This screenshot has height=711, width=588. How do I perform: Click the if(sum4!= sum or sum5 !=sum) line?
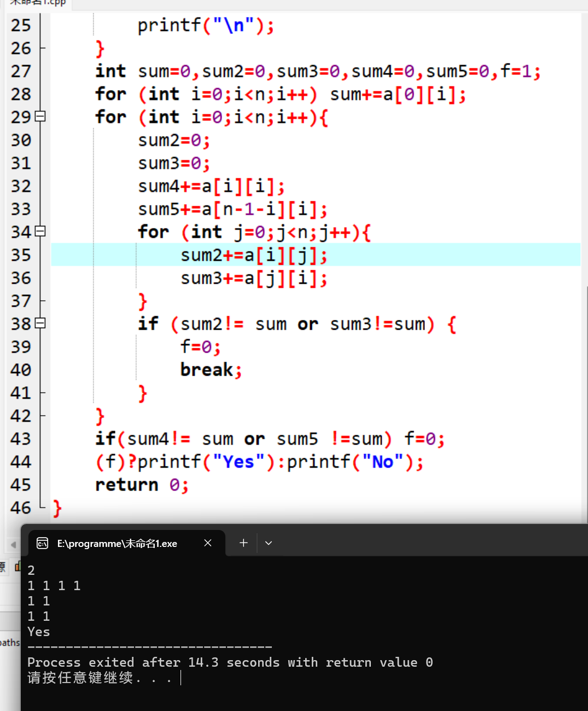pos(270,439)
